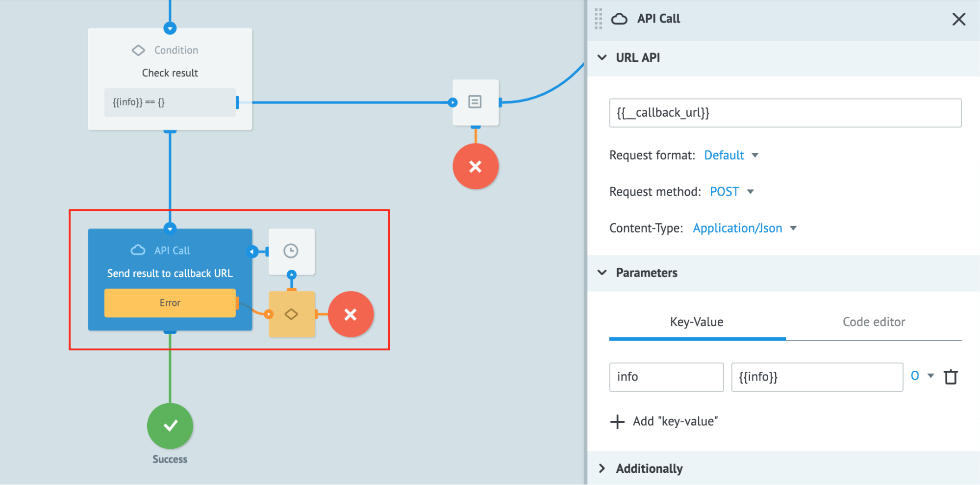
Task: Click the red stop icon on the upper error branch
Action: tap(475, 166)
